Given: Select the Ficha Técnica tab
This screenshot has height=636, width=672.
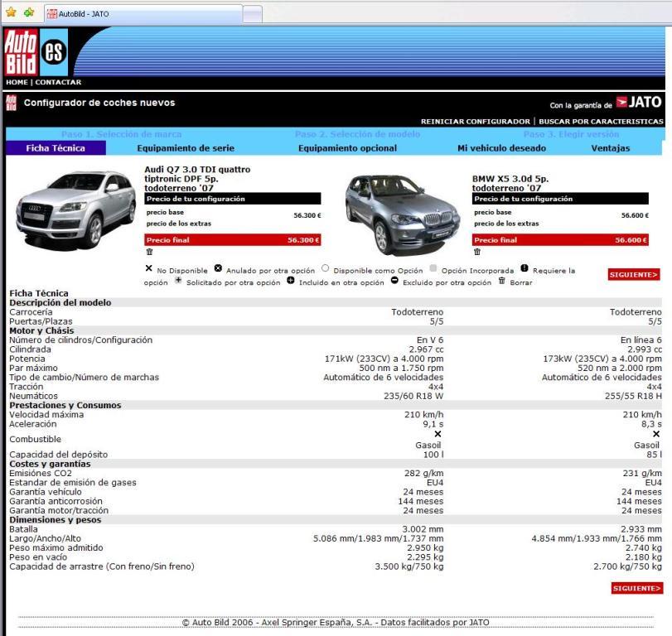Looking at the screenshot, I should click(56, 148).
